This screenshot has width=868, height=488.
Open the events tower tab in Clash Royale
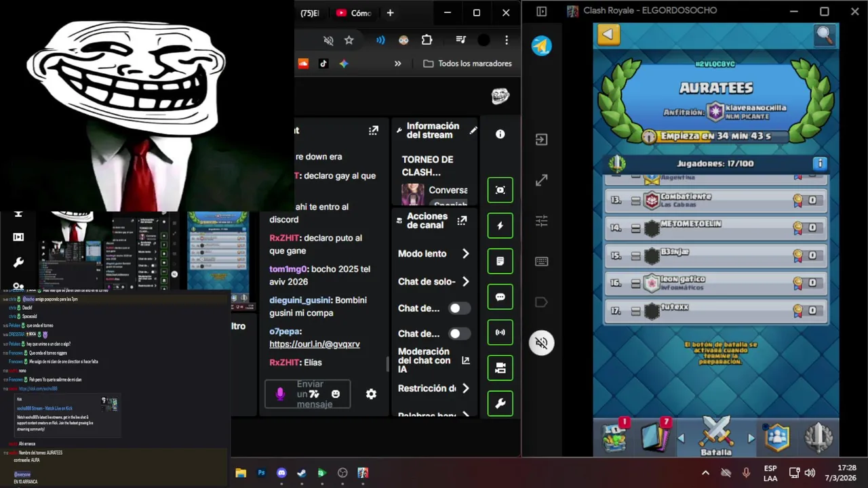[x=818, y=437]
